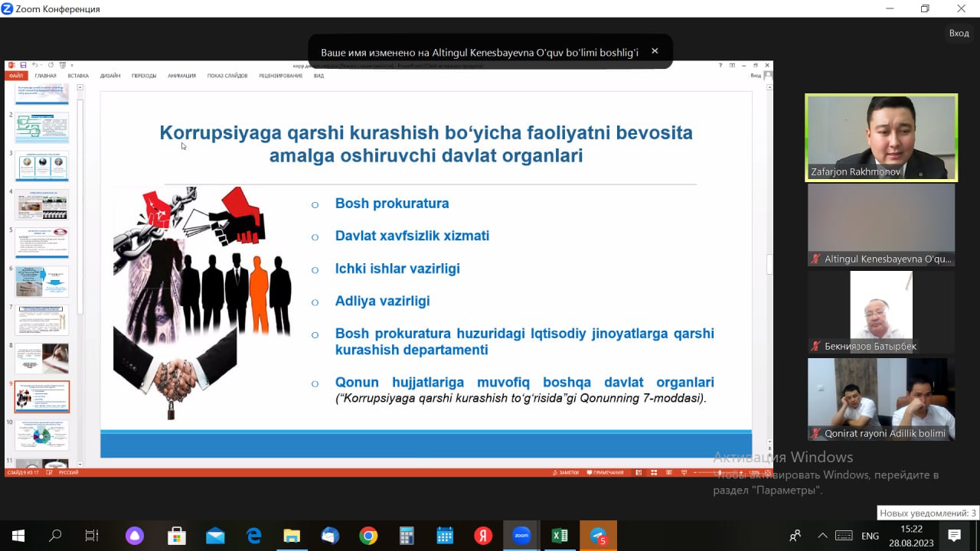Click the "Bosh prokuratura" bullet text
This screenshot has width=980, height=551.
[x=392, y=204]
